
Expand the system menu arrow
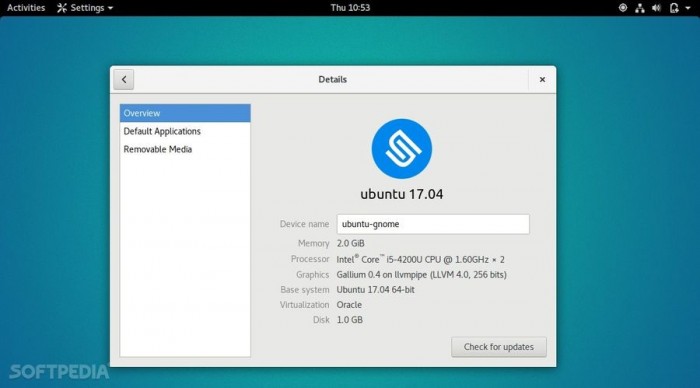[x=688, y=8]
